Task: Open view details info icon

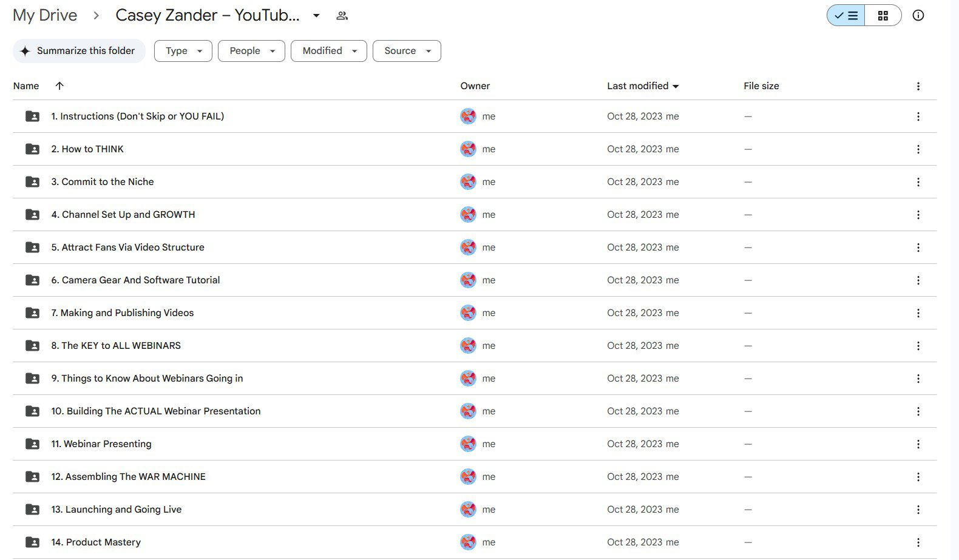Action: click(918, 16)
